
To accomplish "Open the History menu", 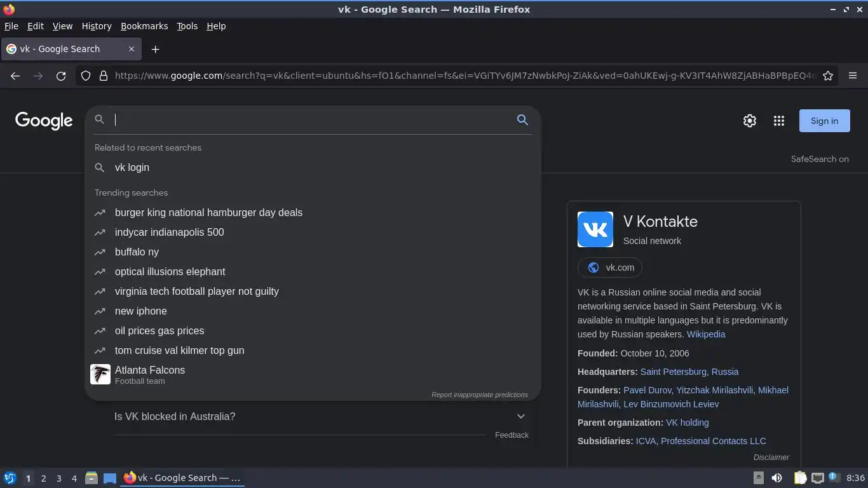I will (x=97, y=26).
